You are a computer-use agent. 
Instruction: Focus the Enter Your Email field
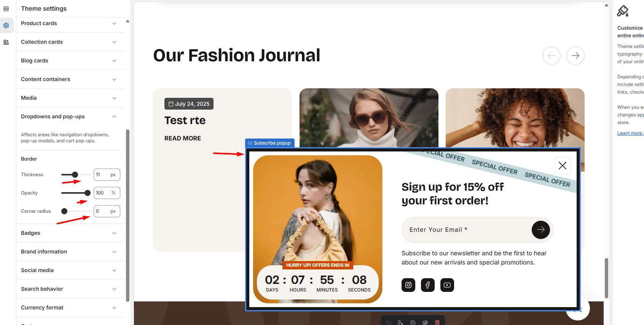point(466,230)
